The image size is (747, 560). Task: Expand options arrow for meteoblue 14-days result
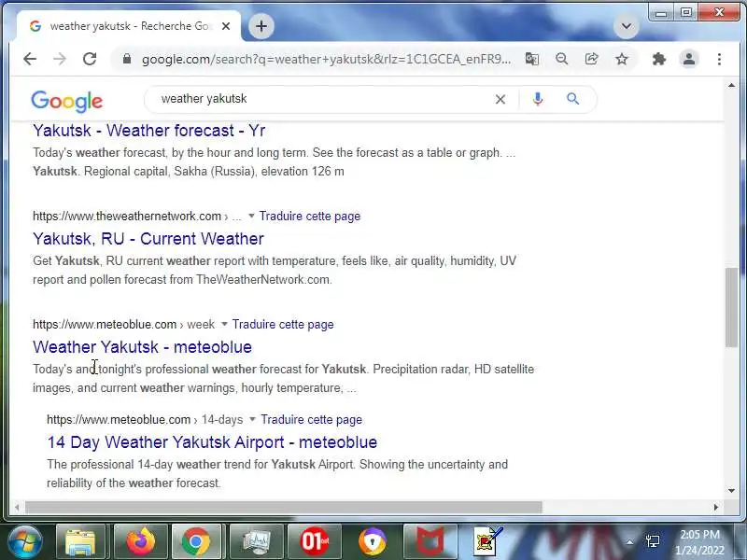tap(252, 419)
